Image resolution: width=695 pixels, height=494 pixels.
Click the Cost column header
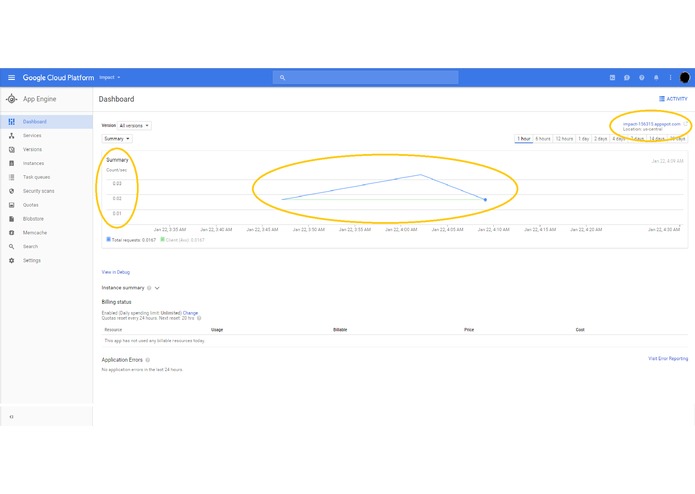580,330
